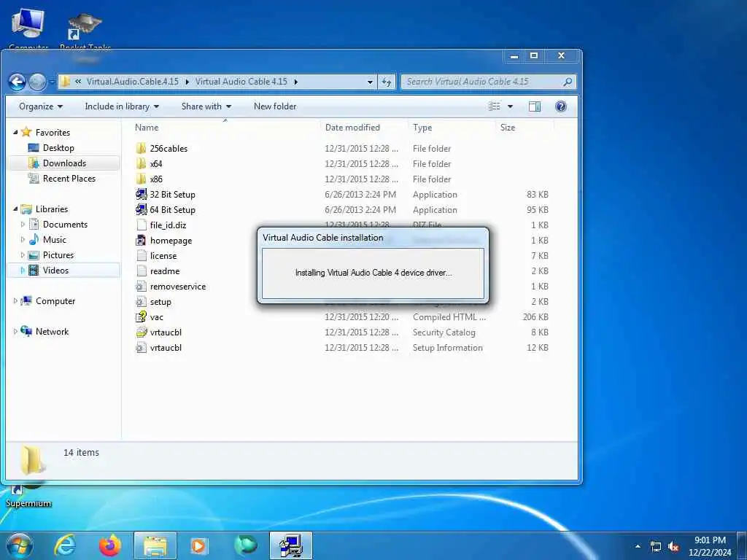Open the Share with dropdown
747x560 pixels.
tap(206, 106)
